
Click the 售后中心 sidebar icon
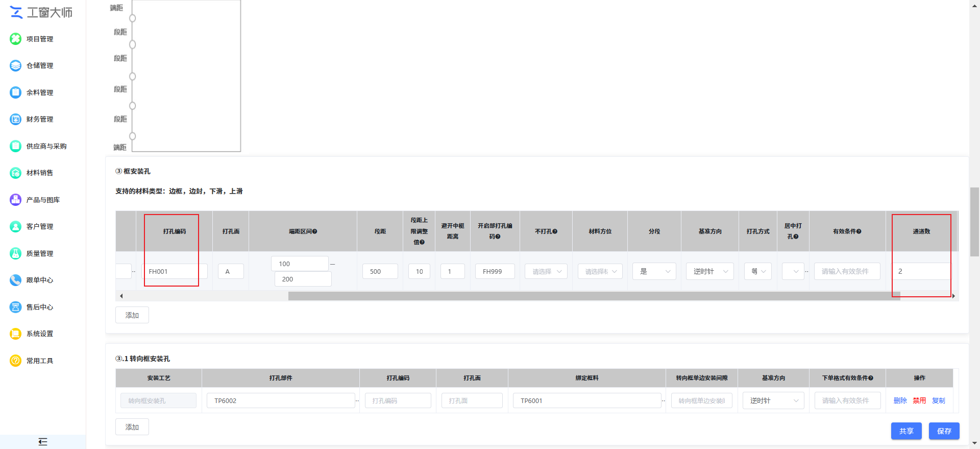16,307
